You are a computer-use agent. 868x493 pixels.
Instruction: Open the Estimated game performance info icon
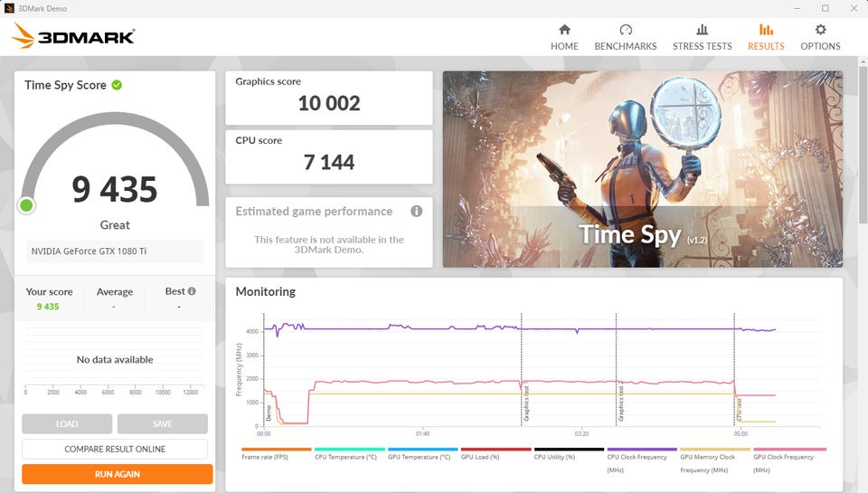(x=416, y=211)
